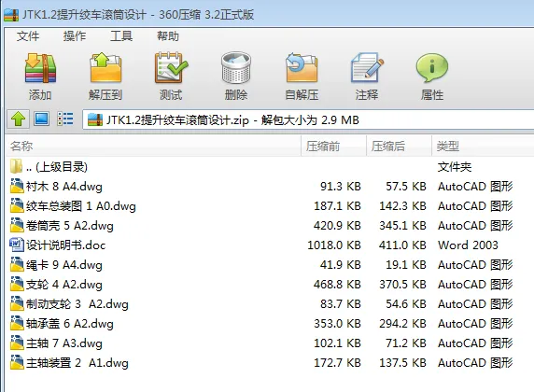Select file name 绞车总装图 1 A0.dwg
The image size is (534, 392).
point(81,206)
